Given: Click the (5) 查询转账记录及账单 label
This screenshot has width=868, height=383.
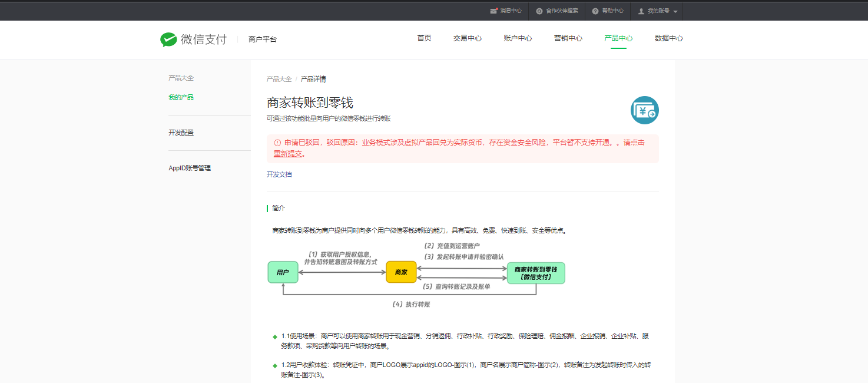Looking at the screenshot, I should [456, 286].
